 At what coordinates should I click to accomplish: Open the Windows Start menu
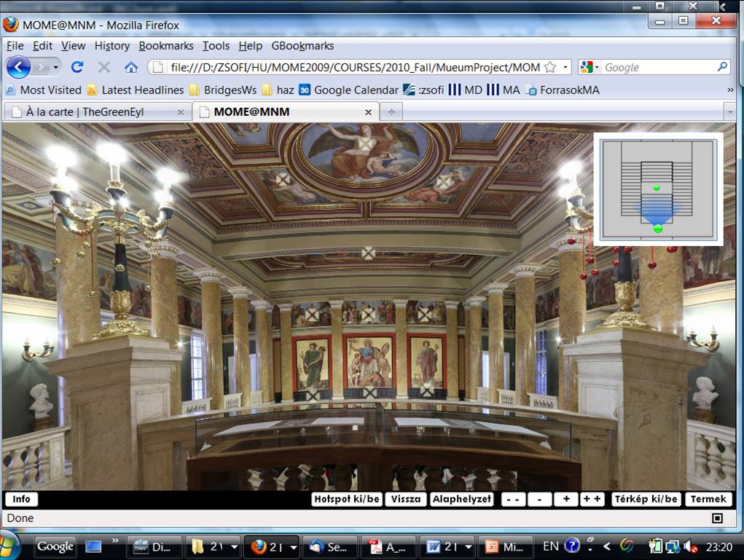pos(9,547)
